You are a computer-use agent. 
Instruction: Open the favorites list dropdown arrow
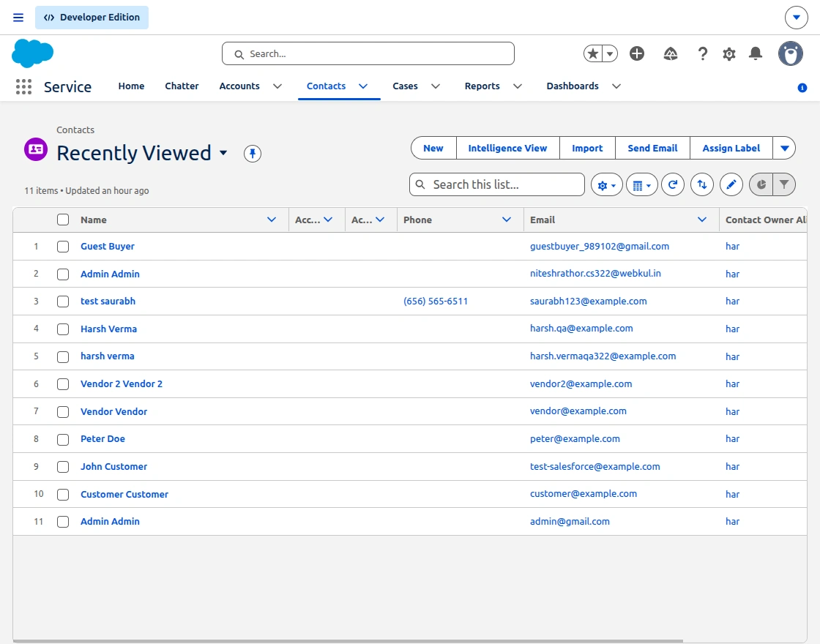610,53
